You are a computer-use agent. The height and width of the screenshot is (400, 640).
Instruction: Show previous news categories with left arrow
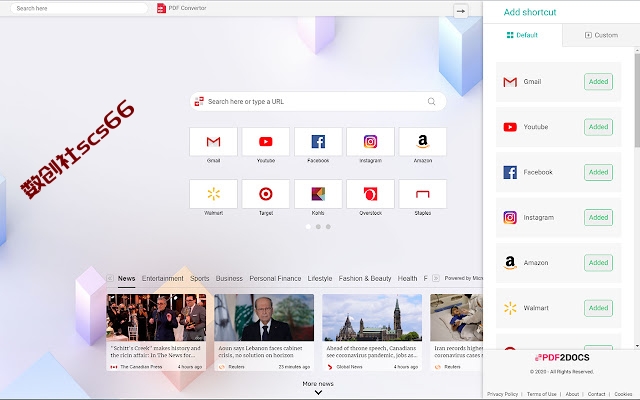point(110,278)
